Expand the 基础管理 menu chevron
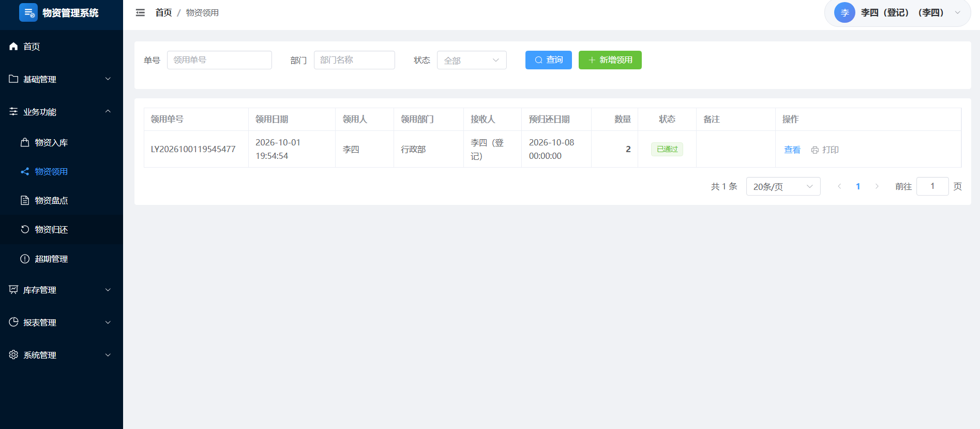Image resolution: width=980 pixels, height=429 pixels. (x=108, y=79)
